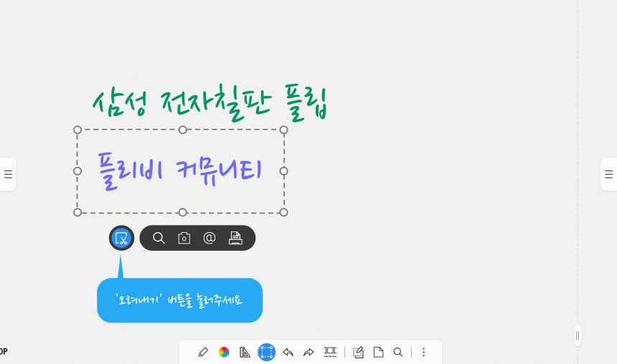Viewport: 617px width, 364px height.
Task: Open the page navigator icon in toolbar
Action: tap(330, 353)
